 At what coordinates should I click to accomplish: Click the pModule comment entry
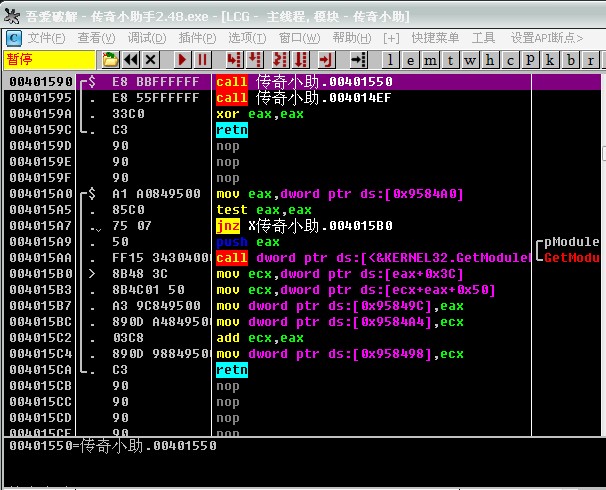point(571,242)
